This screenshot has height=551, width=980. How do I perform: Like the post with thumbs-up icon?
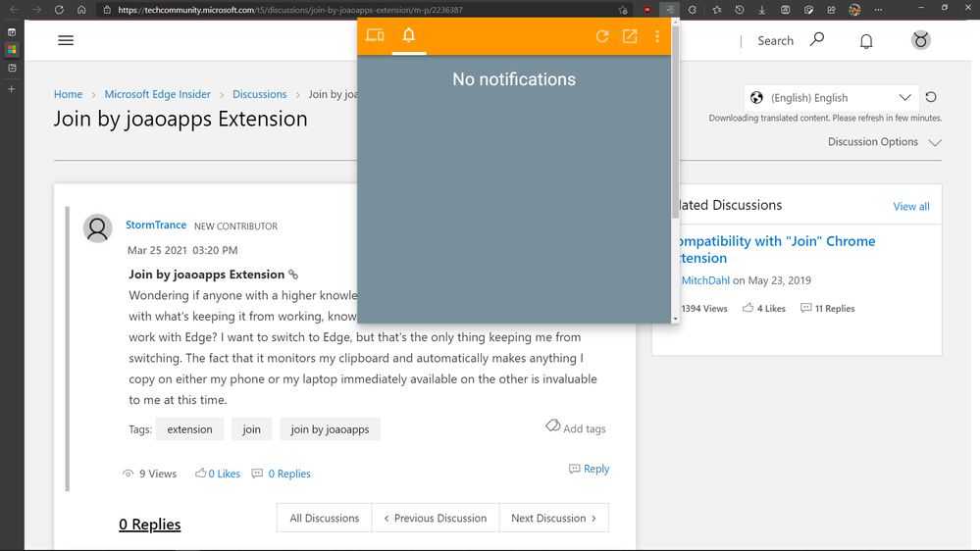tap(200, 473)
